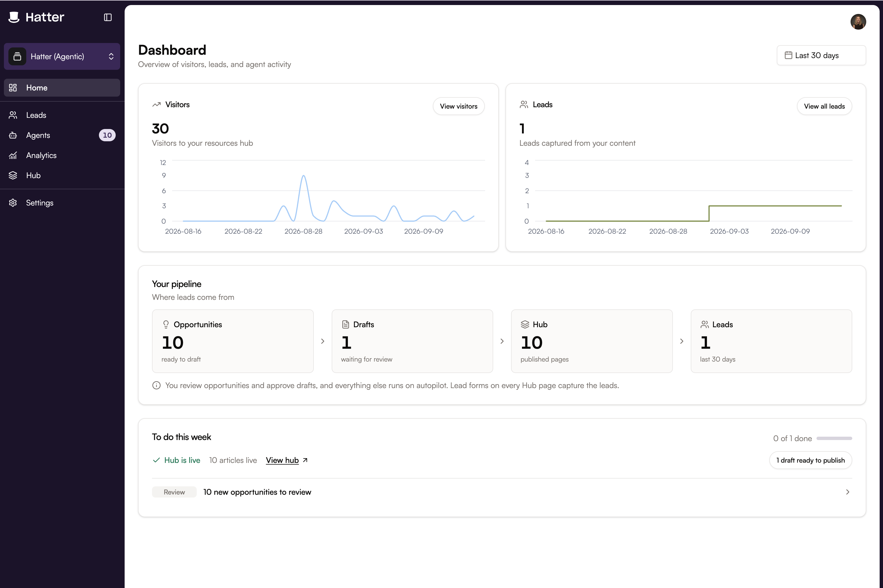
Task: Open the Drafts pipeline card
Action: 412,341
